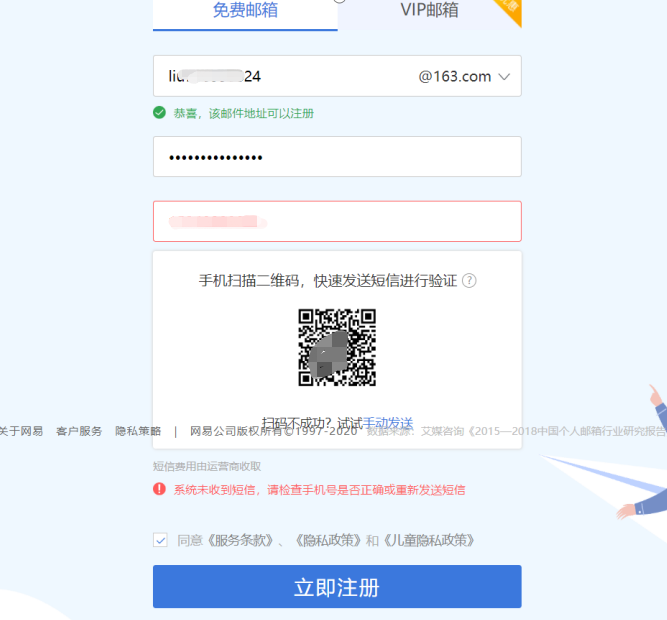Uncheck the agreement checkbox
667x620 pixels.
pyautogui.click(x=160, y=540)
